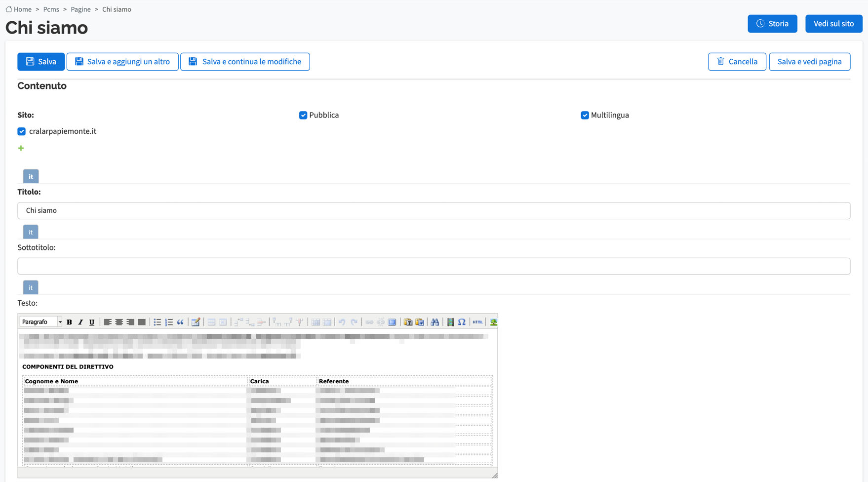Insert a hyperlink with the link icon
868x482 pixels.
pos(369,322)
